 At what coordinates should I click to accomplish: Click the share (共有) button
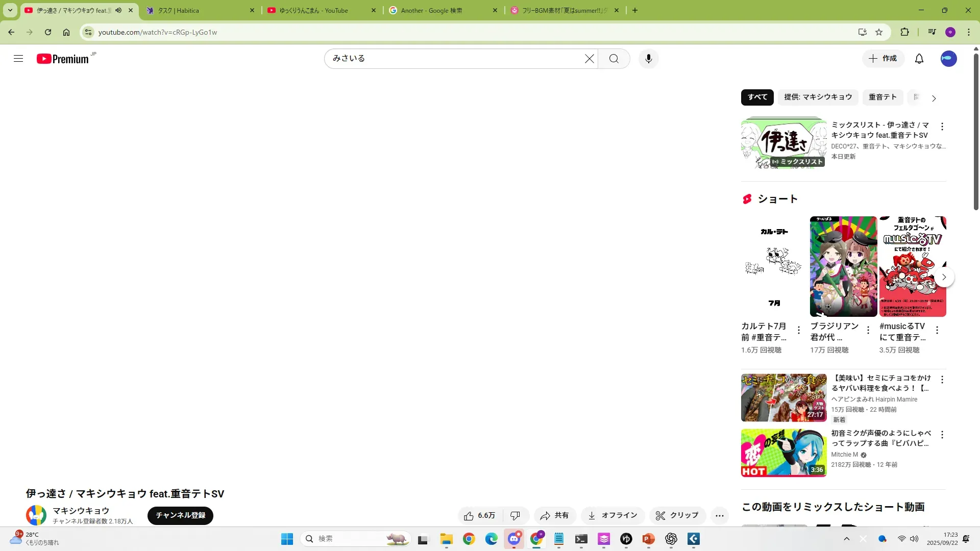click(x=555, y=515)
